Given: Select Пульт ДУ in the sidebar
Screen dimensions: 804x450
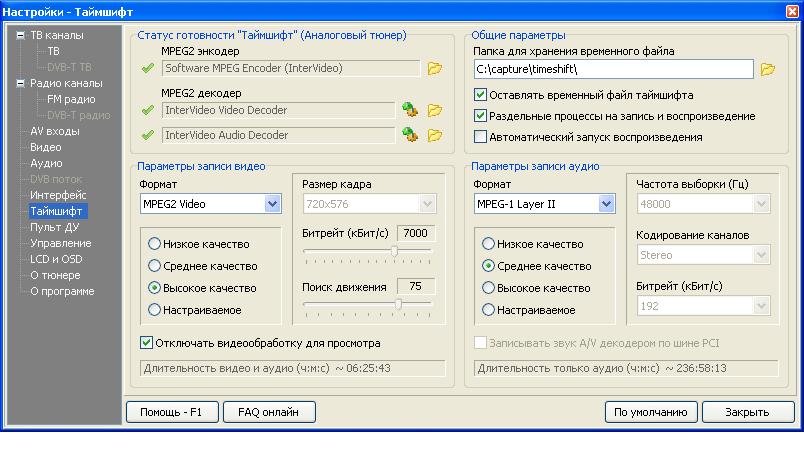Looking at the screenshot, I should coord(54,227).
